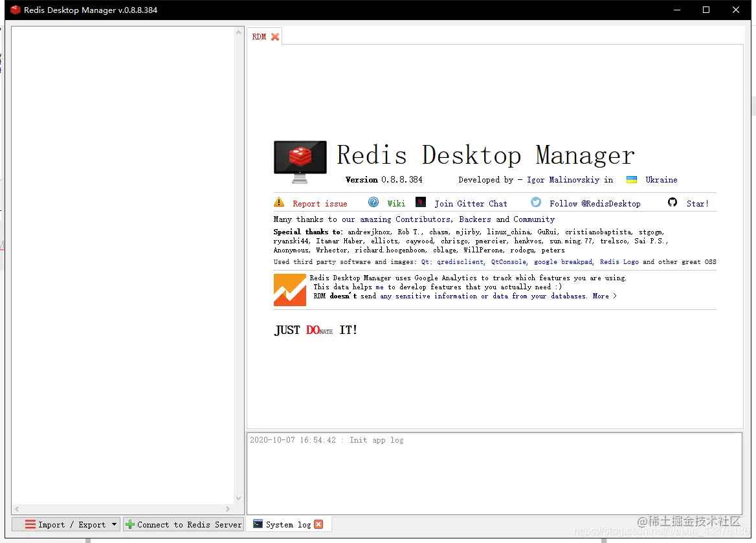Viewport: 756px width, 543px height.
Task: Click the blue question mark Wiki icon
Action: tap(373, 202)
